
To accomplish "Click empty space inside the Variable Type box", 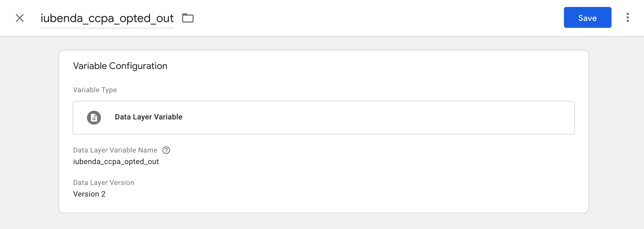I will pyautogui.click(x=377, y=118).
